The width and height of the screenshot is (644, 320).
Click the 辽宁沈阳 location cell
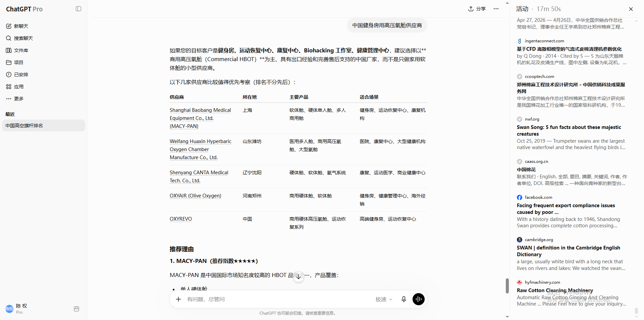pyautogui.click(x=252, y=173)
